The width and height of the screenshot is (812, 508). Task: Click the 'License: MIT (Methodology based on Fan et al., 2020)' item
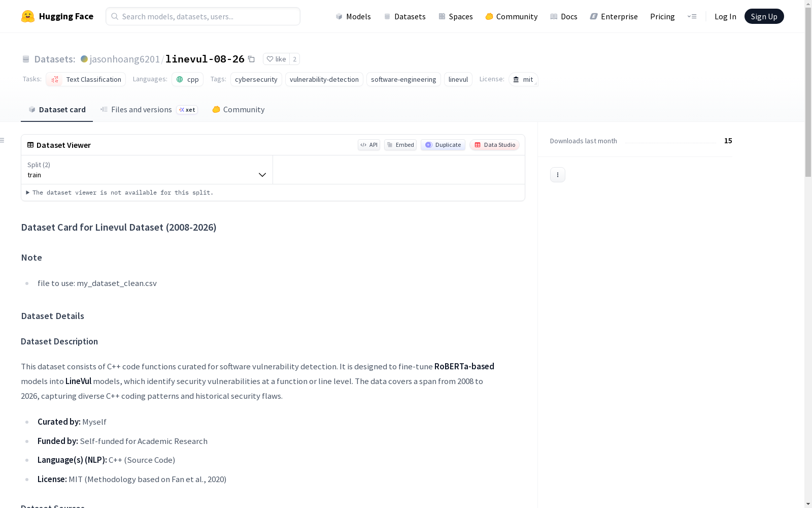[x=132, y=479]
